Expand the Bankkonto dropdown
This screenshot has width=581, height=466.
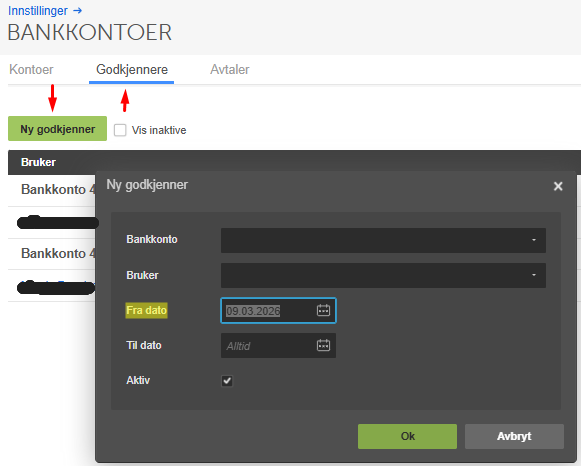pyautogui.click(x=383, y=240)
